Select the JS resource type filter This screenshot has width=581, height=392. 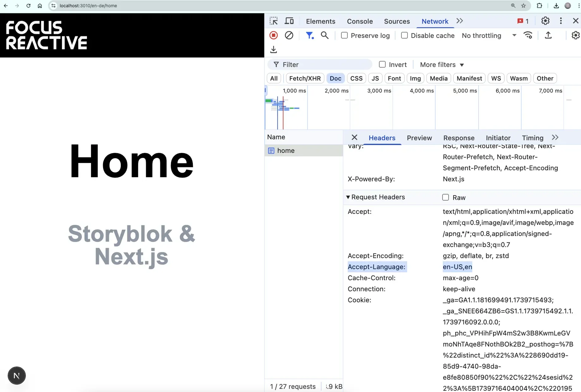click(375, 78)
